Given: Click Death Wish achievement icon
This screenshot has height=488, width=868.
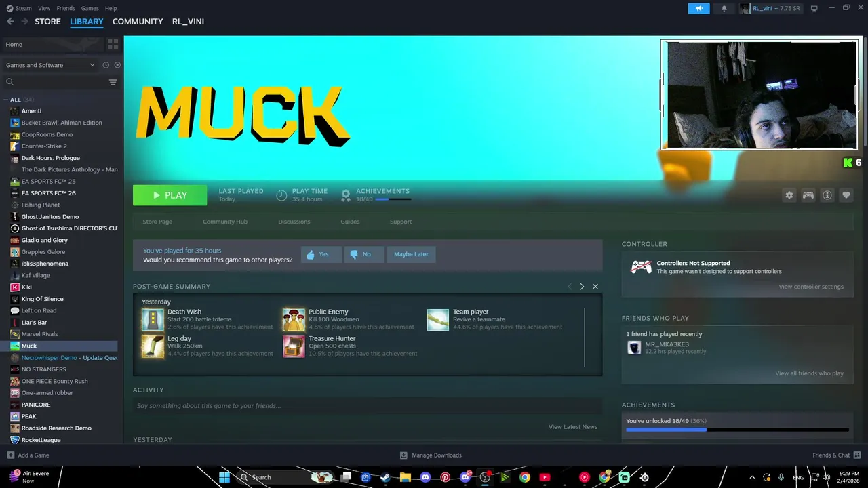Looking at the screenshot, I should pyautogui.click(x=153, y=319).
